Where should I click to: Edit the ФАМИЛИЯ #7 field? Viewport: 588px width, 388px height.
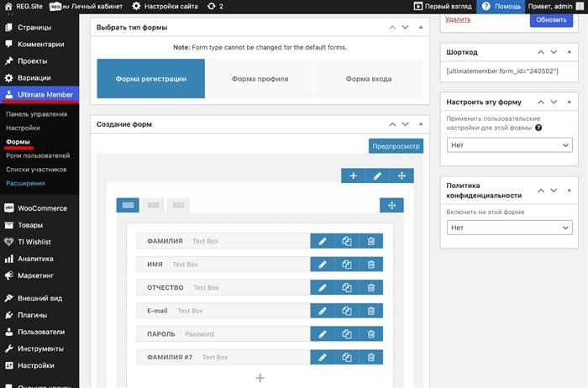(x=322, y=357)
